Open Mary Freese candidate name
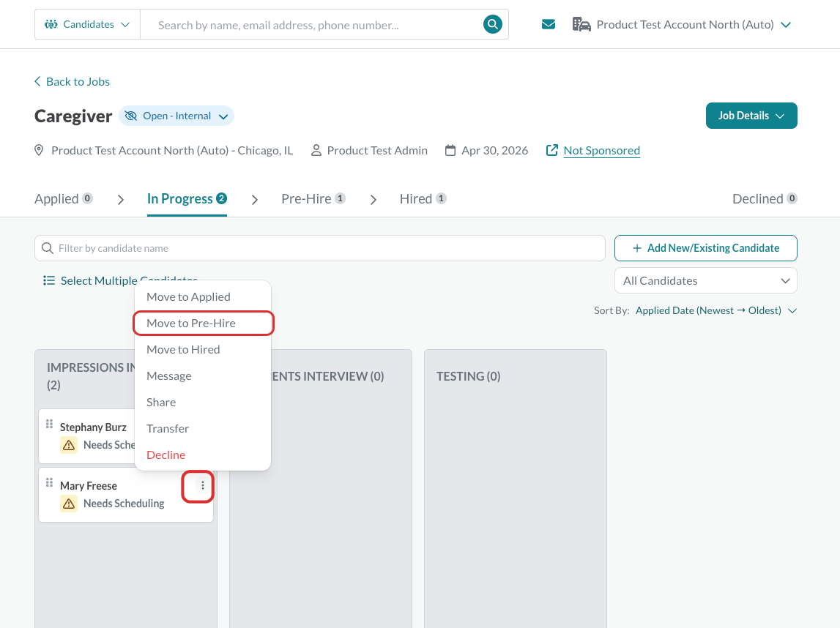The height and width of the screenshot is (628, 840). [x=89, y=485]
